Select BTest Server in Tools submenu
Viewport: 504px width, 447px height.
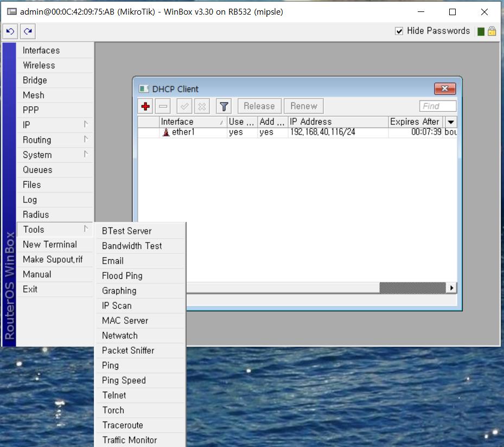click(x=141, y=231)
